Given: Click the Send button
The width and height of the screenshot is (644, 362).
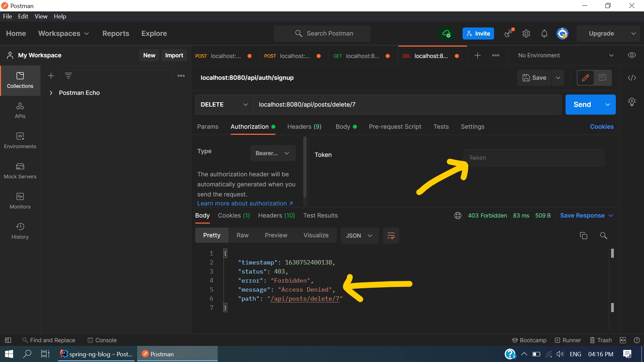Looking at the screenshot, I should click(x=582, y=105).
